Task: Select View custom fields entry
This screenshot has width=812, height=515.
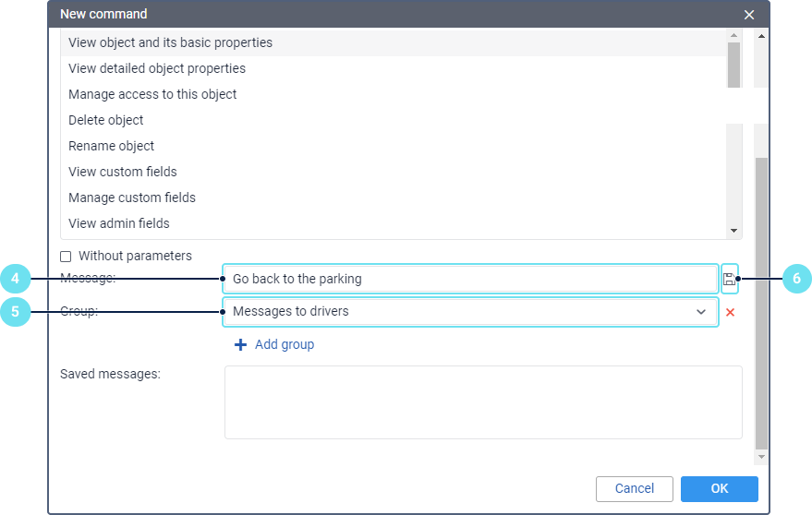Action: [x=123, y=172]
